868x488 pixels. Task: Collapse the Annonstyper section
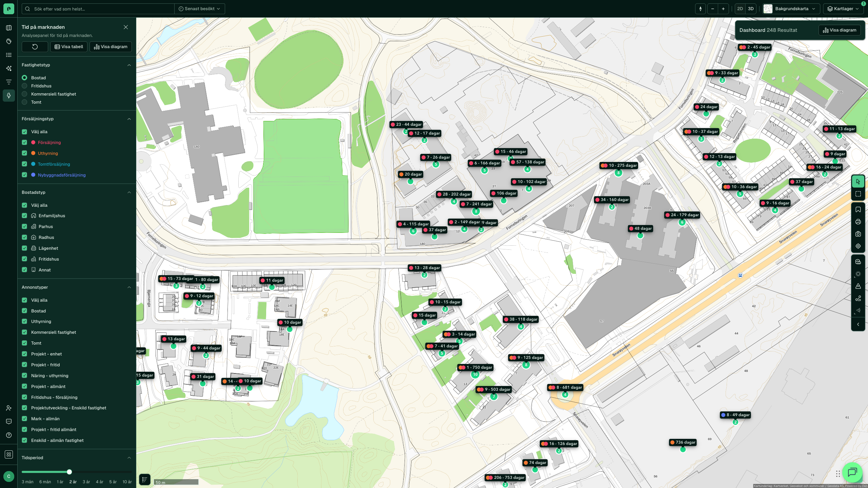click(x=129, y=287)
